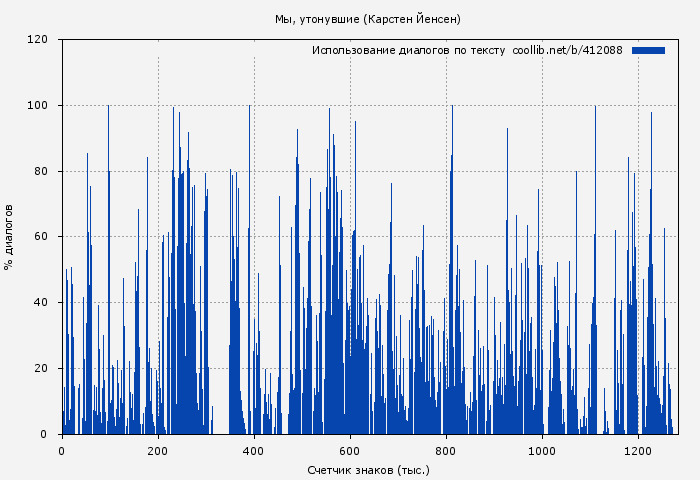This screenshot has width=700, height=480.
Task: Select the 200 tick label on the horizontal axis
Action: pyautogui.click(x=158, y=450)
